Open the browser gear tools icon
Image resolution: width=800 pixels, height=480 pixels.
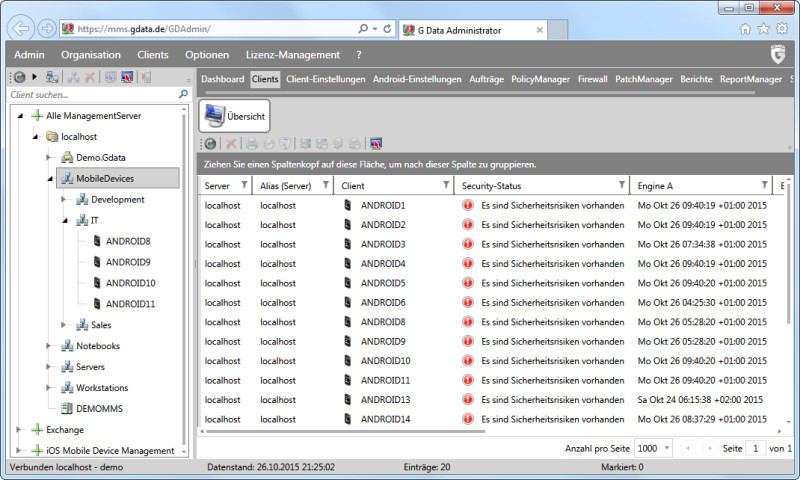[x=782, y=29]
